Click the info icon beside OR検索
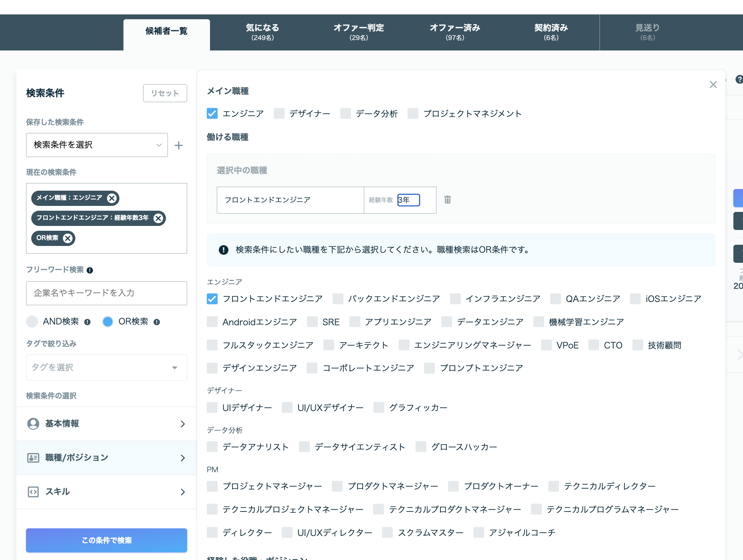743x560 pixels. coord(157,322)
